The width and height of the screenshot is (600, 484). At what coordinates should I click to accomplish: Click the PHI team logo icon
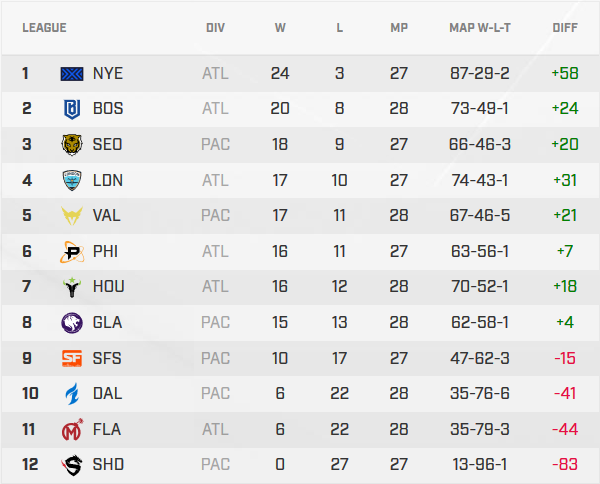[73, 251]
